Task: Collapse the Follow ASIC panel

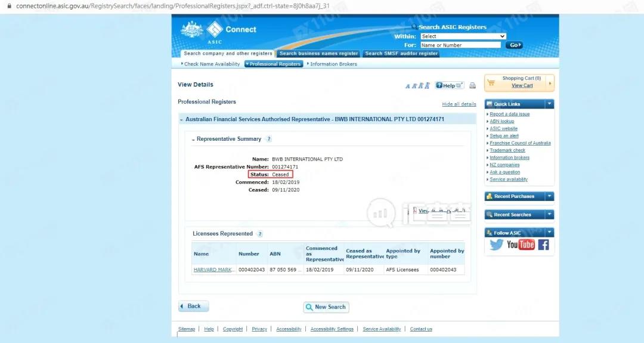Action: 549,233
